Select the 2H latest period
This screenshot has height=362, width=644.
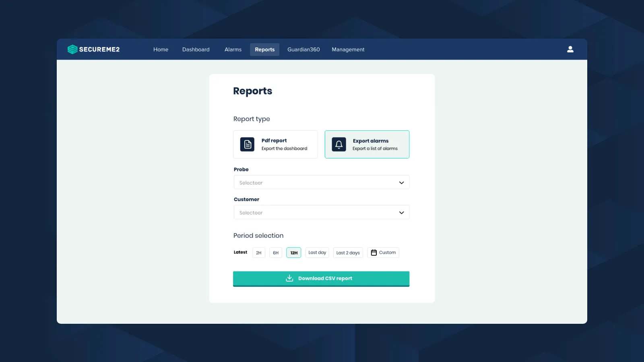[259, 253]
